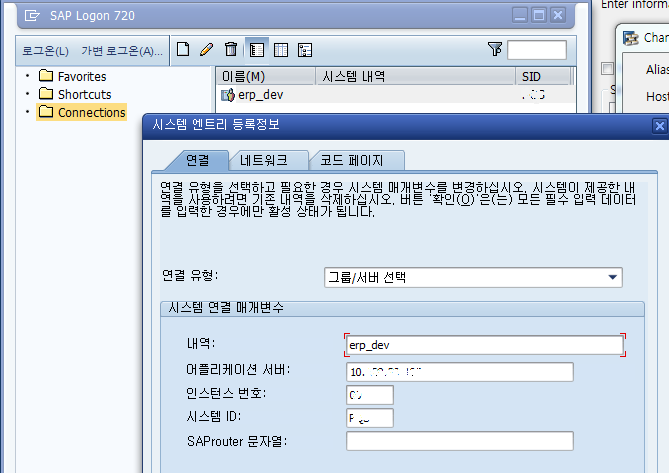The height and width of the screenshot is (473, 669).
Task: Expand the Connections node bullet
Action: click(x=28, y=112)
